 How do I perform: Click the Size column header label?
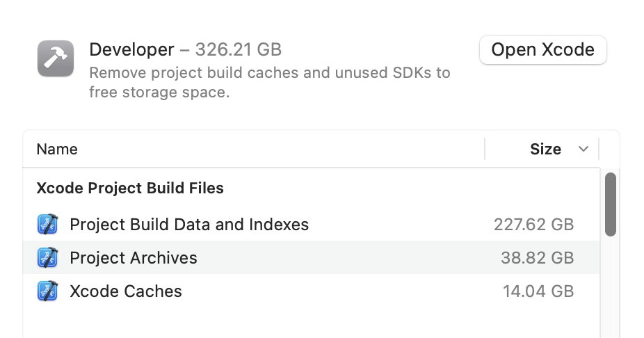point(545,150)
